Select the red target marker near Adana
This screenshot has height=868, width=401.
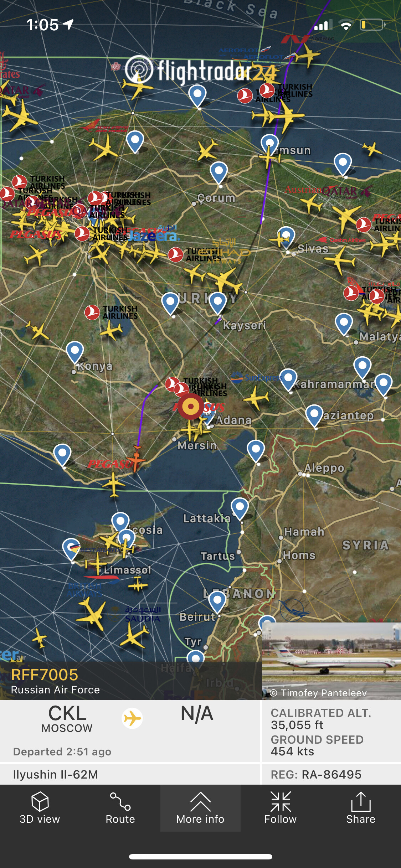191,406
